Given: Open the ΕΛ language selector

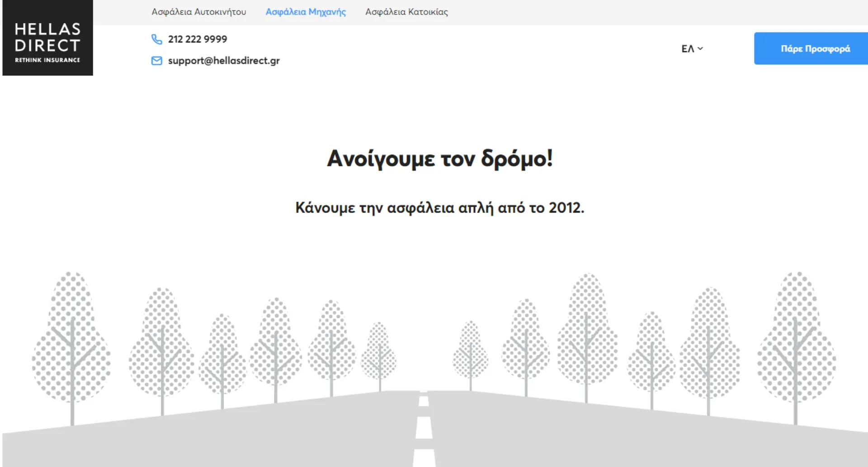Looking at the screenshot, I should click(688, 48).
